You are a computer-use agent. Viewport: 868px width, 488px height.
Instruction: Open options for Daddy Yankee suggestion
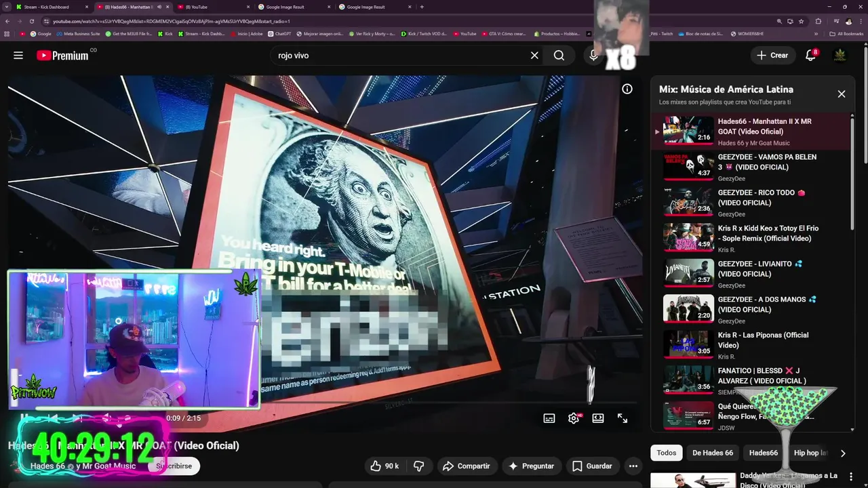click(x=851, y=477)
